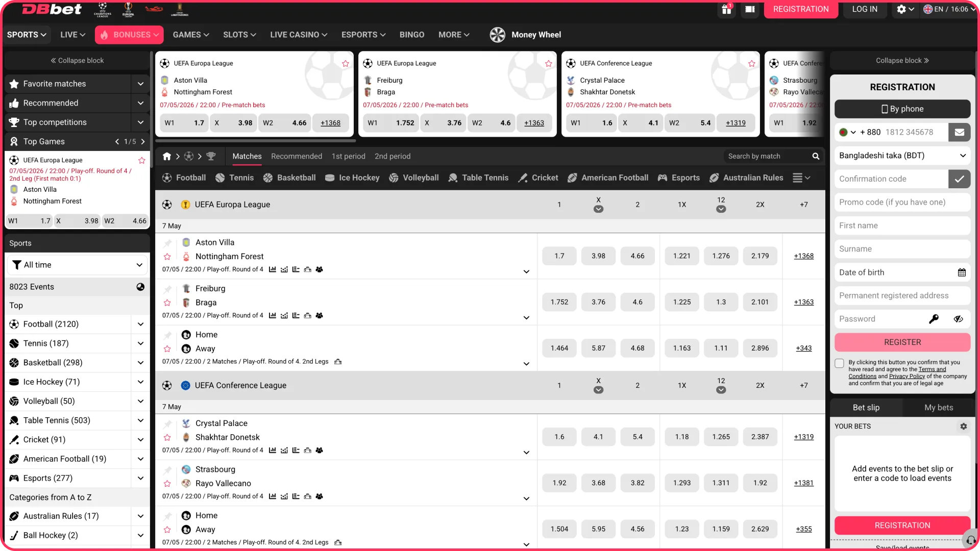Viewport: 980px width, 551px height.
Task: Favorite the Freiburg vs Braga card
Action: (x=549, y=64)
